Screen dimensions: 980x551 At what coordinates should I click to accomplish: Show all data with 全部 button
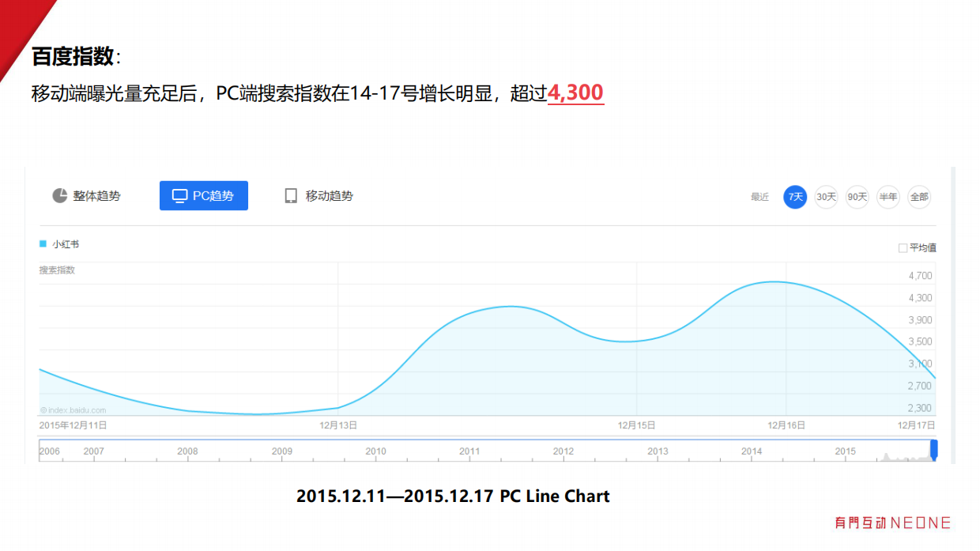coord(919,197)
